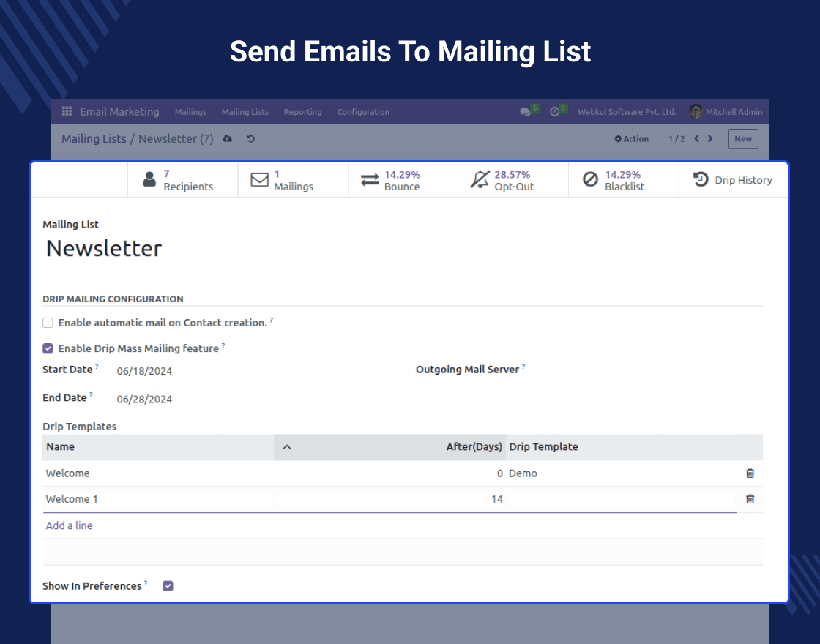Click the Mailing Lists breadcrumb link
The image size is (820, 644).
[94, 139]
